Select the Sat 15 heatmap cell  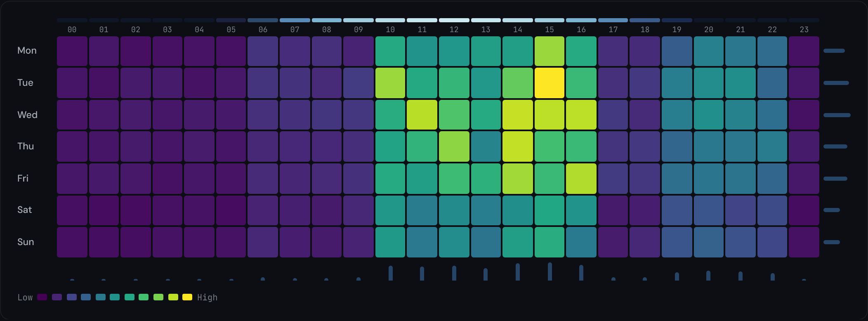pyautogui.click(x=550, y=210)
